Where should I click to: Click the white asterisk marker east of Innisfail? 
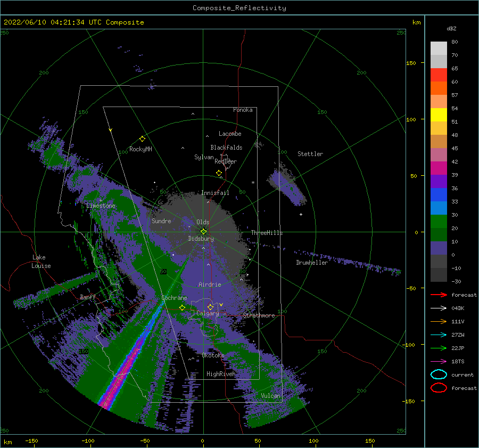pos(253,183)
